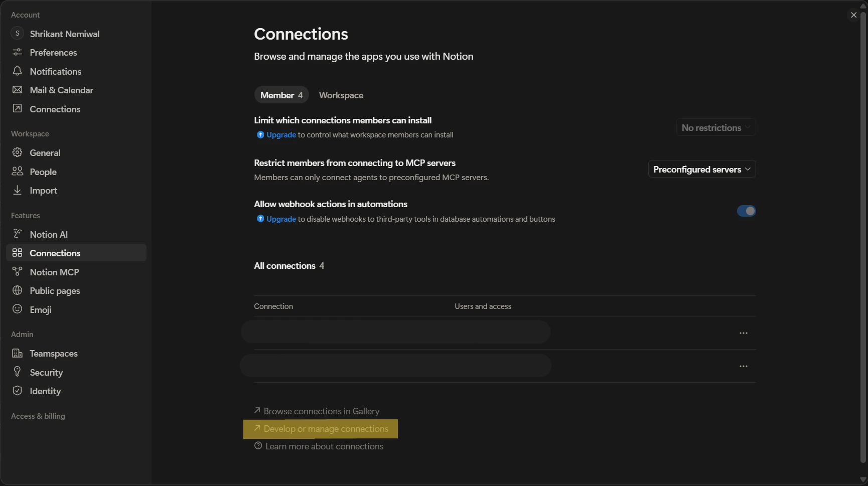Click the Connection column header
Viewport: 868px width, 486px height.
click(273, 306)
